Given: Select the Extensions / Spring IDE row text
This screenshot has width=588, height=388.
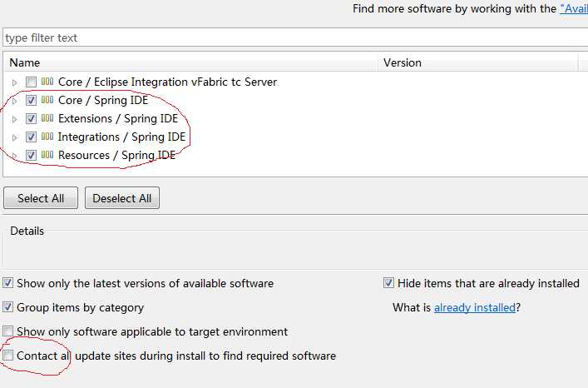Looking at the screenshot, I should pyautogui.click(x=118, y=118).
